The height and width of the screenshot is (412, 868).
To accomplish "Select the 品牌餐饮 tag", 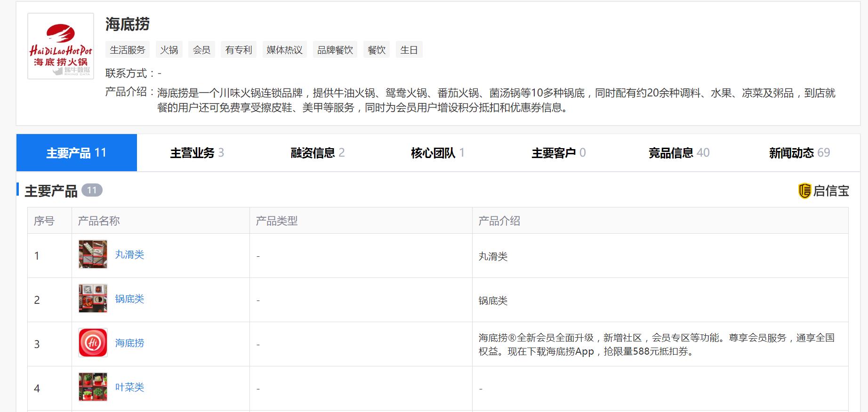I will click(335, 50).
